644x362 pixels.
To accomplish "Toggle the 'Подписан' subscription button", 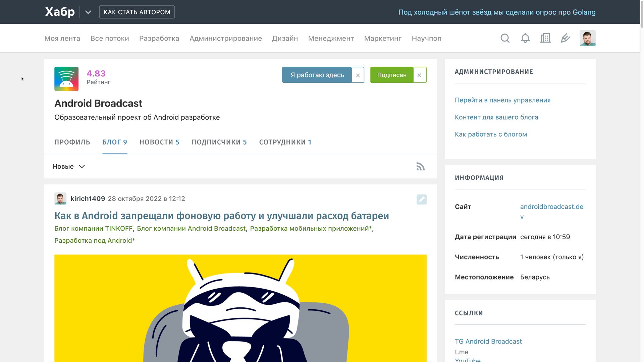I will click(391, 75).
